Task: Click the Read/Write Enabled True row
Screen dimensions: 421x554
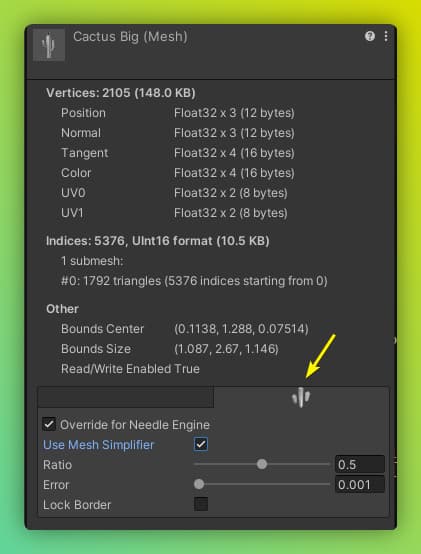Action: tap(130, 369)
